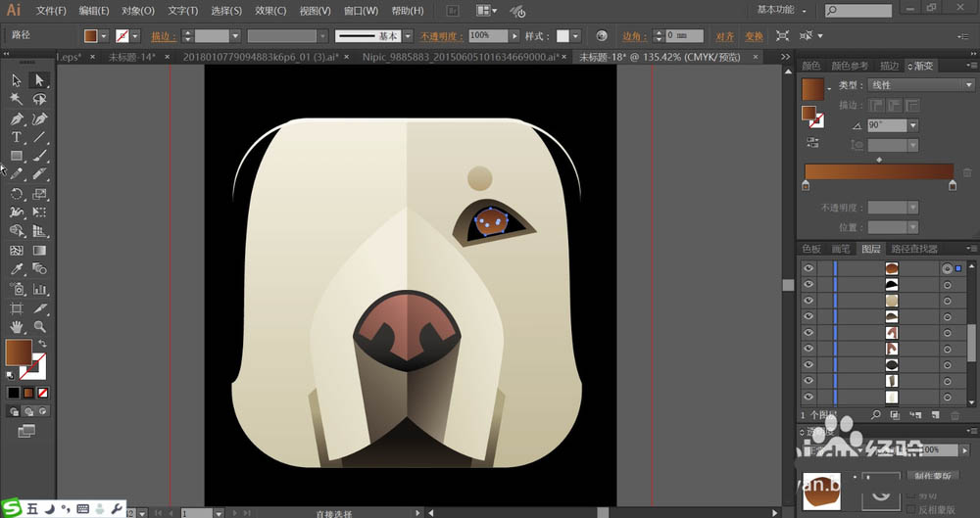Open the gradient angle 90° dropdown

(x=913, y=125)
